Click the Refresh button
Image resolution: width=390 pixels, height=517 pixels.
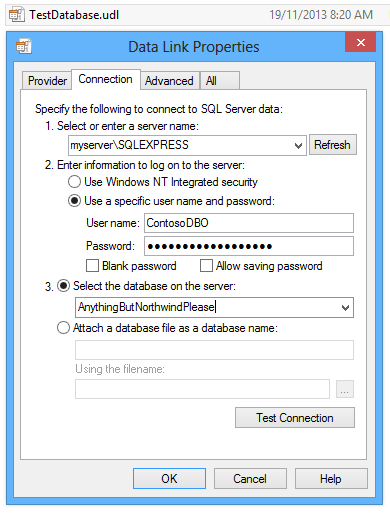[x=333, y=145]
